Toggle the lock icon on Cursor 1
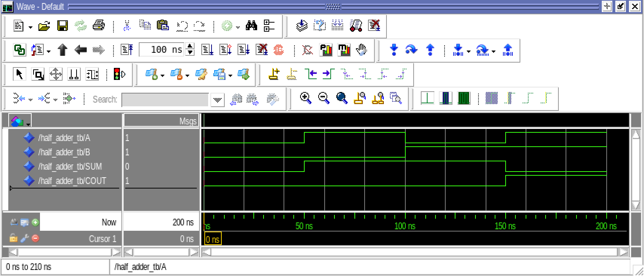Viewport: 644px width, 276px height. click(13, 238)
